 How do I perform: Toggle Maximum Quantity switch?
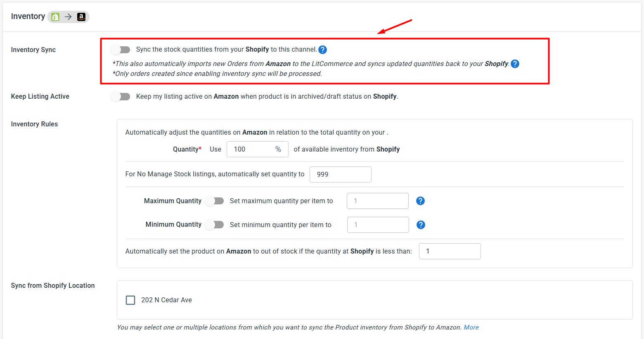pos(214,201)
